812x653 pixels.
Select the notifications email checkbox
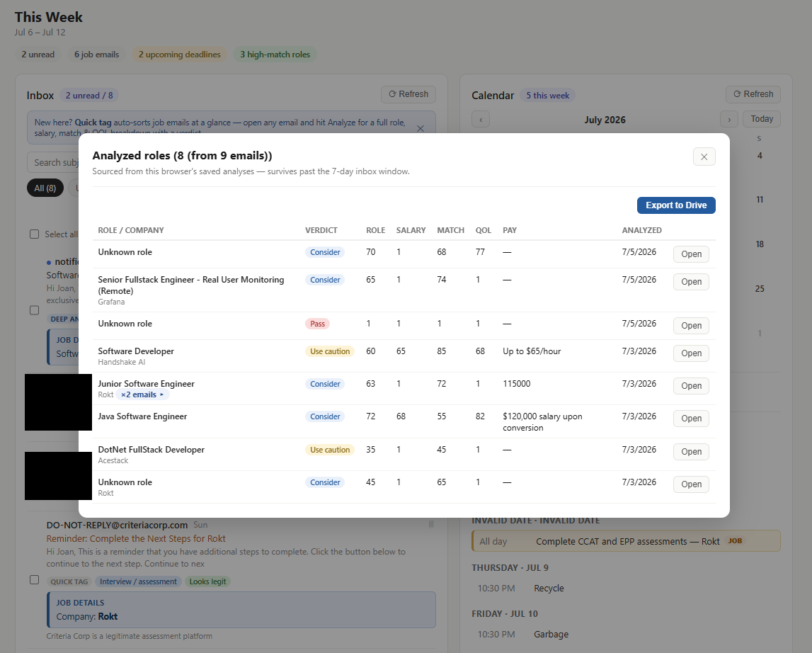pyautogui.click(x=34, y=310)
